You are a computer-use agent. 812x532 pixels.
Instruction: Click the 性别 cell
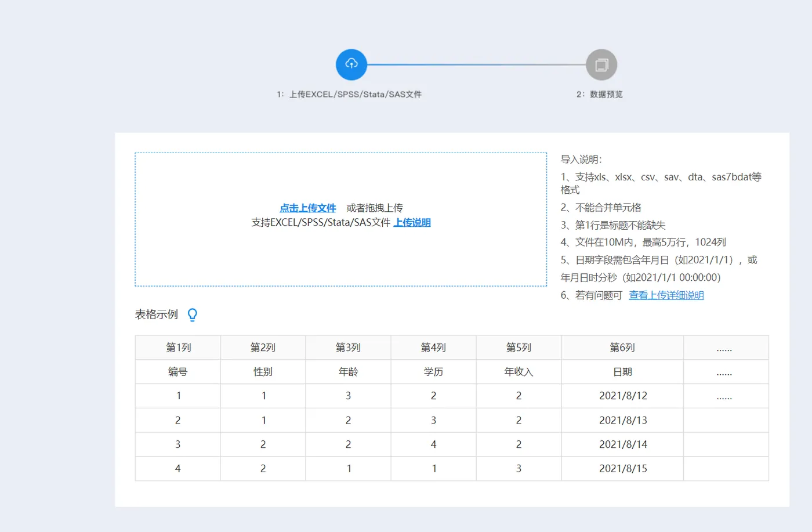(263, 372)
